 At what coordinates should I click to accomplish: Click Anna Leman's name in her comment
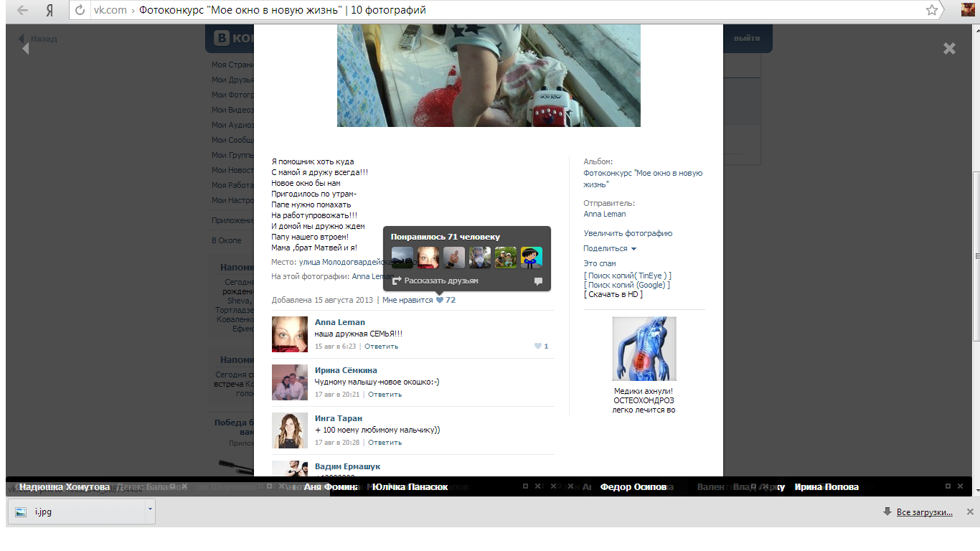click(x=340, y=322)
